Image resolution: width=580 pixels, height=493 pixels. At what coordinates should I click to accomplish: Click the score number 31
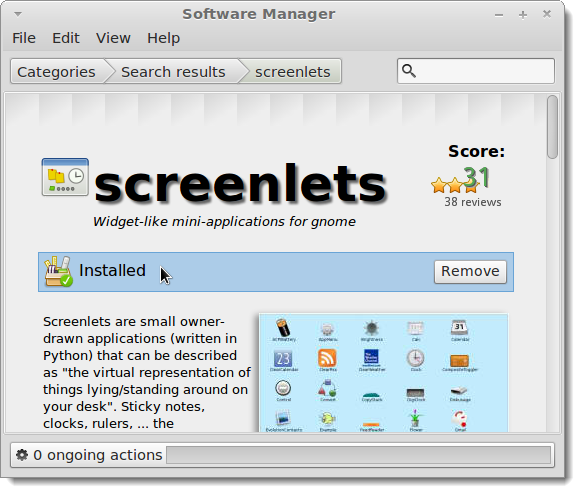(x=477, y=178)
